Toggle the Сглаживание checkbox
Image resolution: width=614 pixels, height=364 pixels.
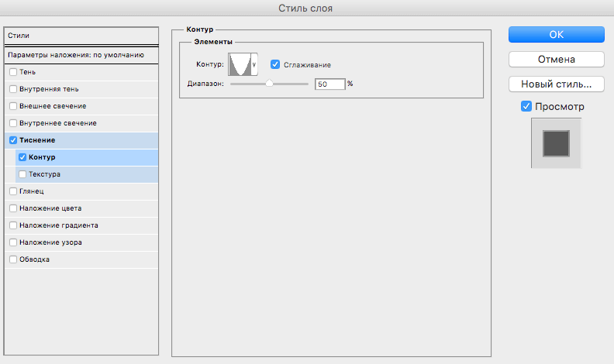[275, 64]
